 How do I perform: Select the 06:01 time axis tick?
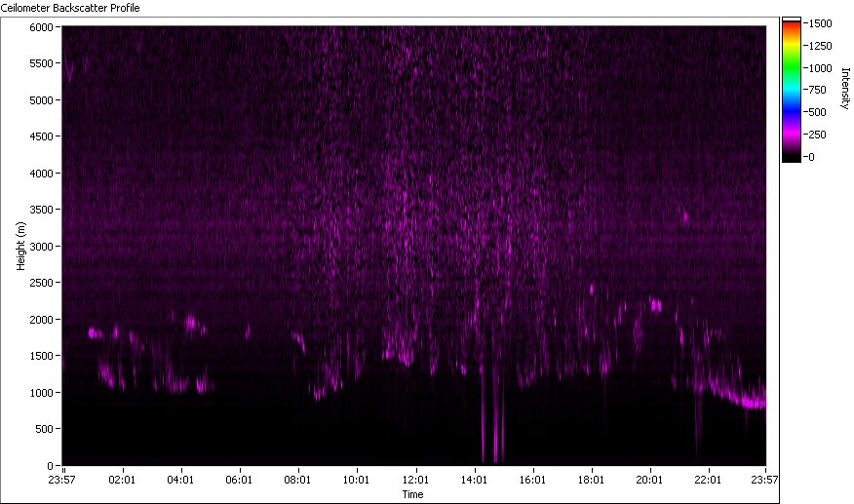239,480
